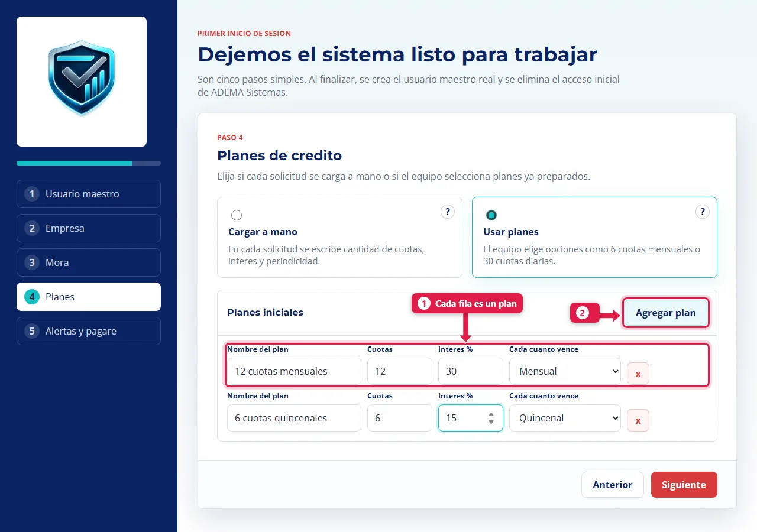Click the Agregar plan button
The width and height of the screenshot is (757, 532).
point(665,313)
